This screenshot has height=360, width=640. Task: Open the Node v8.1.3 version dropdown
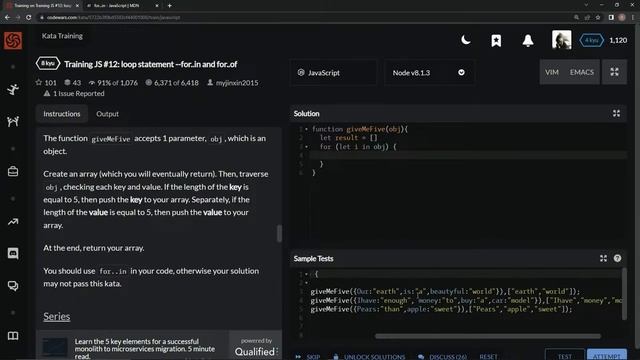(429, 73)
